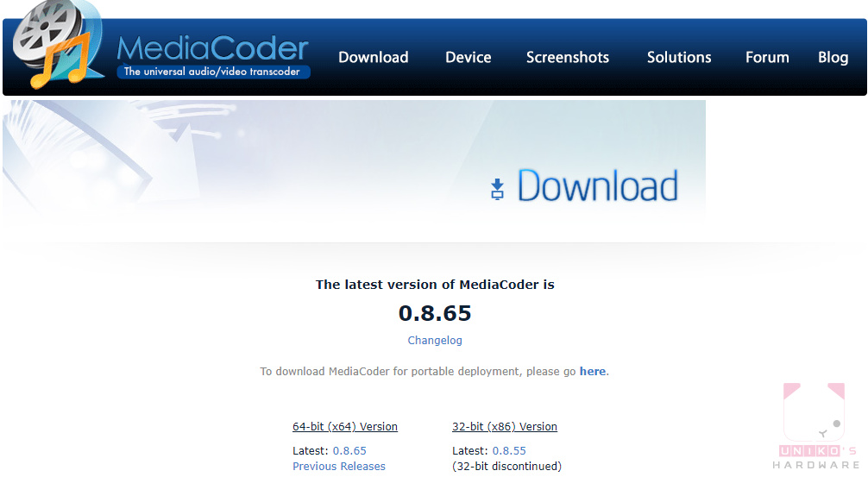This screenshot has width=868, height=477.
Task: Click the MediaCoder title text in header
Action: click(x=212, y=47)
